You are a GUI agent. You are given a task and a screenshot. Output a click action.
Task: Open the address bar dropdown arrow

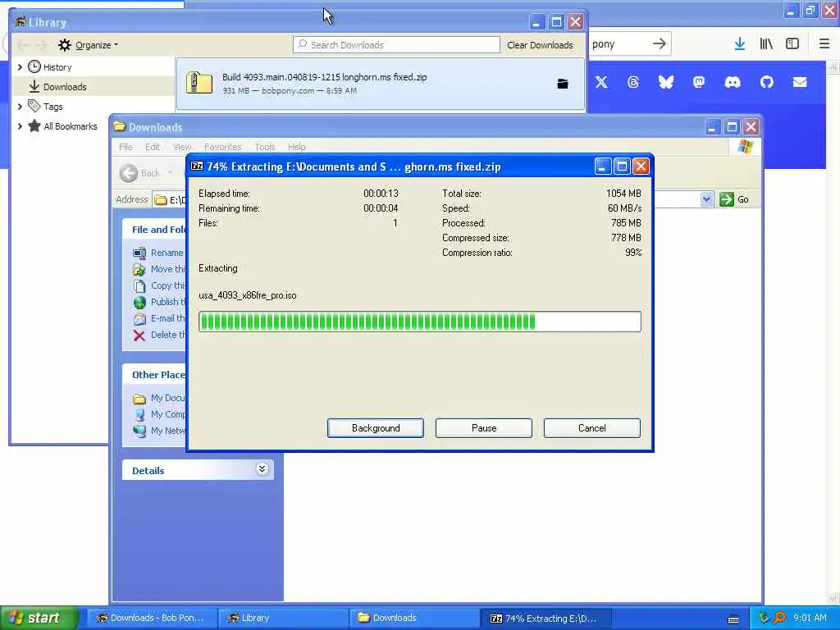click(x=706, y=199)
